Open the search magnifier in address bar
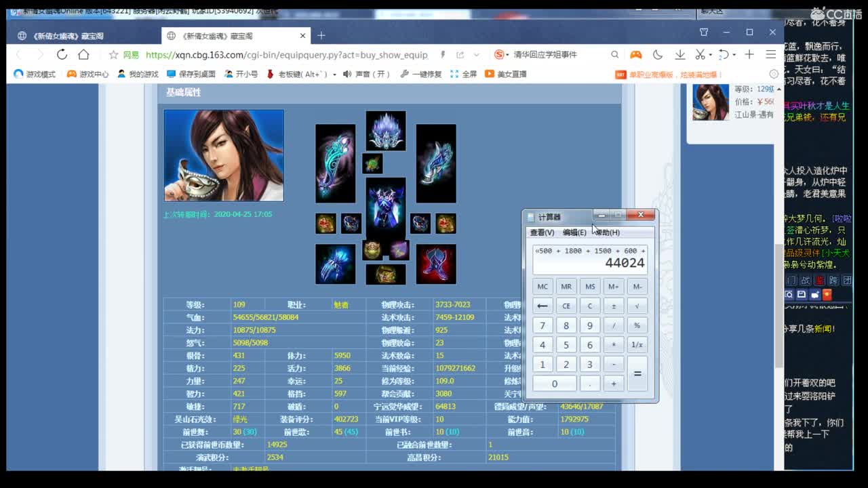The width and height of the screenshot is (868, 488). pos(614,55)
